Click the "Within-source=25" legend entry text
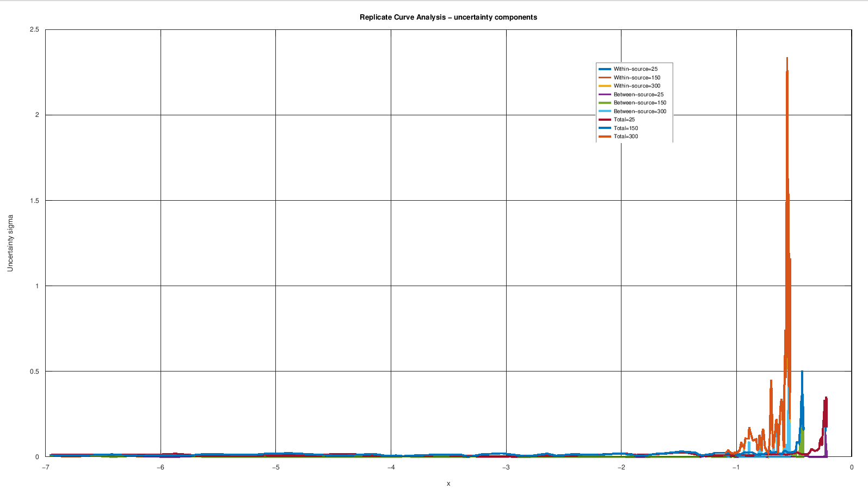 click(x=636, y=69)
